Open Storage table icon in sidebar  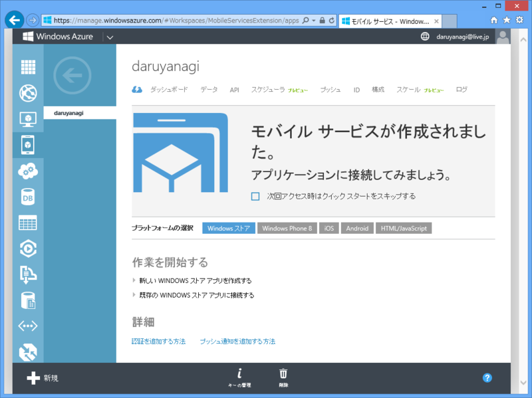pos(28,223)
